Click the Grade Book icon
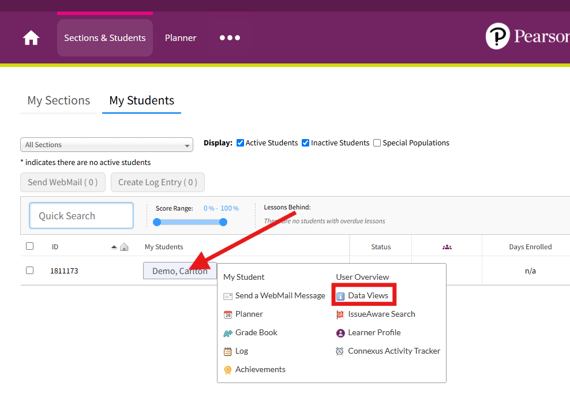Image resolution: width=570 pixels, height=405 pixels. (228, 333)
